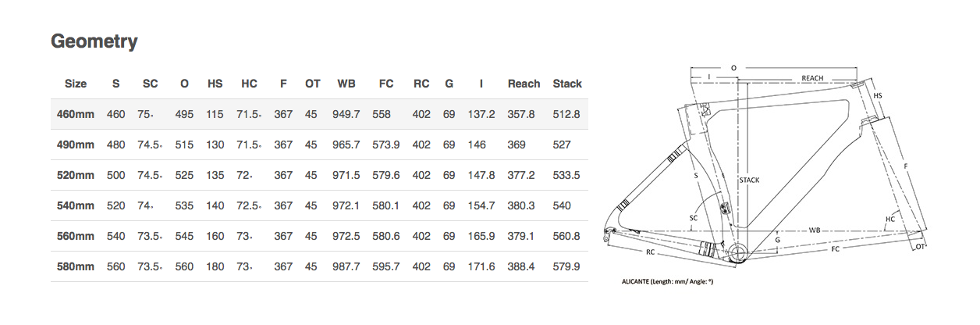Image resolution: width=980 pixels, height=325 pixels.
Task: Click the 579.9 stack value
Action: pos(566,266)
